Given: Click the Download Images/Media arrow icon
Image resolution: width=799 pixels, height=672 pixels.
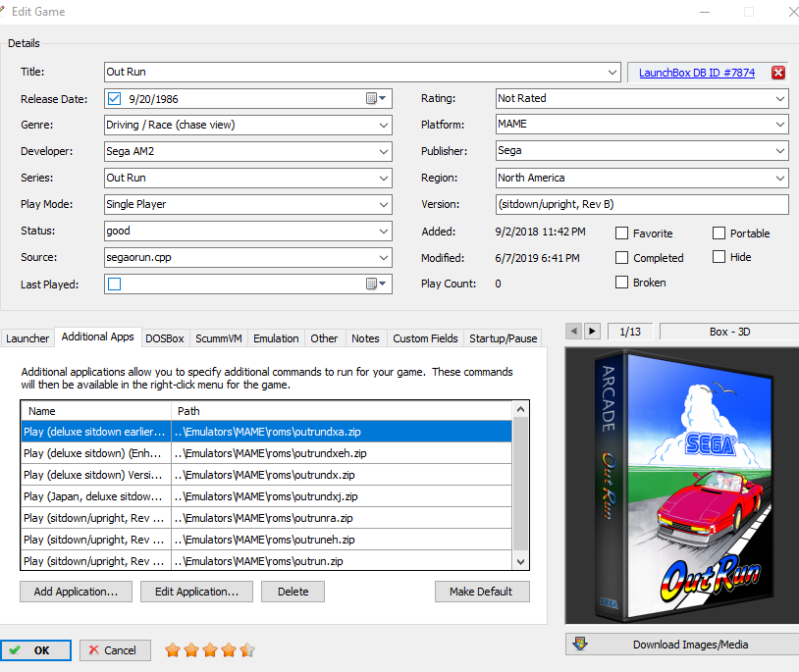Looking at the screenshot, I should pos(580,644).
